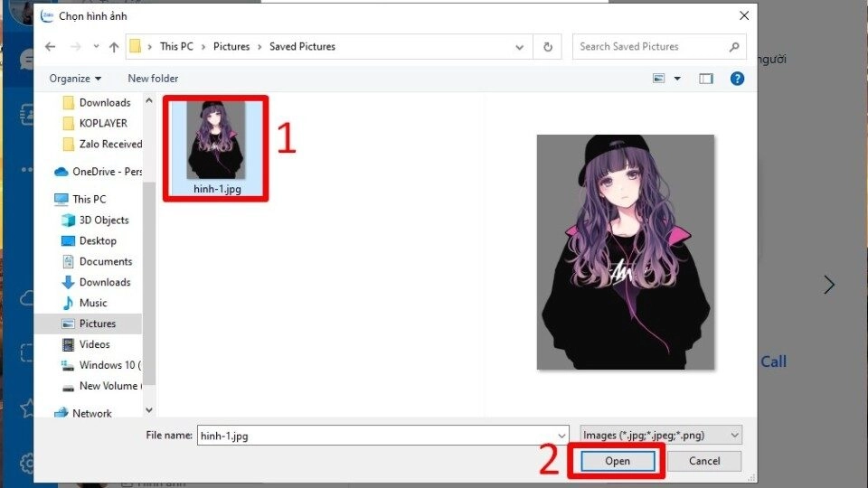Toggle the preview pane icon

coord(706,79)
